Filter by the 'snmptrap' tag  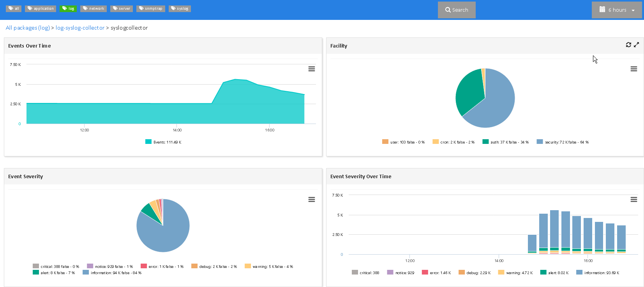point(151,9)
